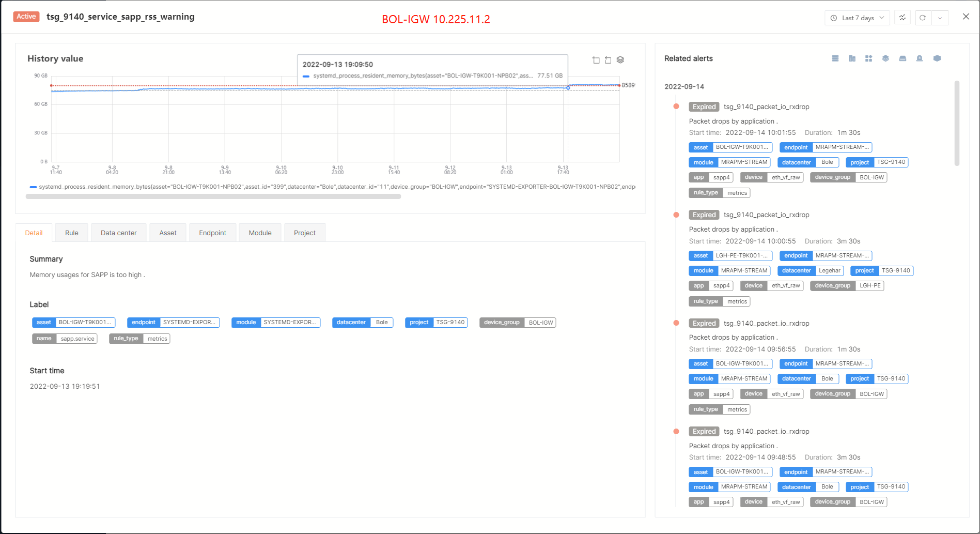980x534 pixels.
Task: Click the server rack filter icon
Action: 835,58
